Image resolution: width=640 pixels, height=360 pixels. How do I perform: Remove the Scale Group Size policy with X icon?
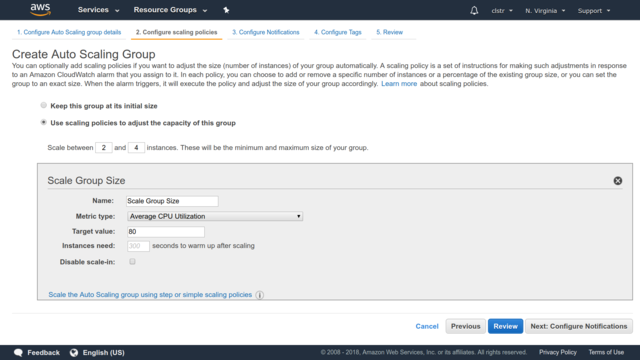tap(618, 181)
